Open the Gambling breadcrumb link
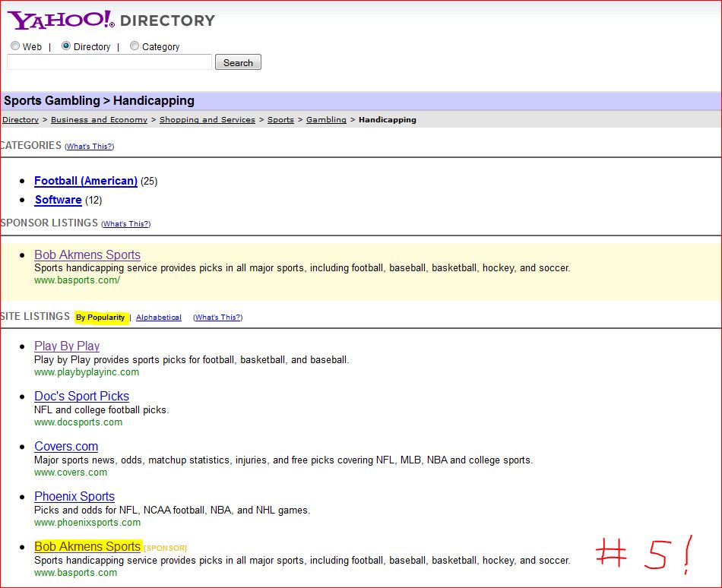Viewport: 722px width, 588px height. [326, 119]
